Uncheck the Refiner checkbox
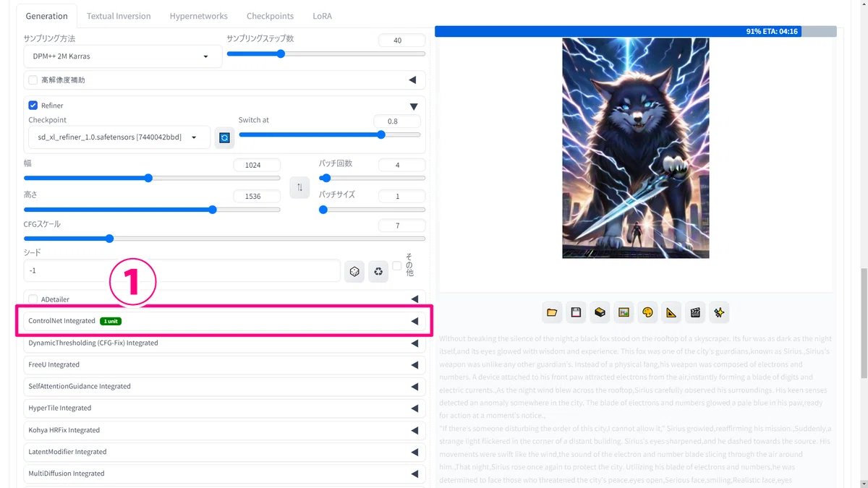Image resolution: width=868 pixels, height=488 pixels. [x=33, y=106]
